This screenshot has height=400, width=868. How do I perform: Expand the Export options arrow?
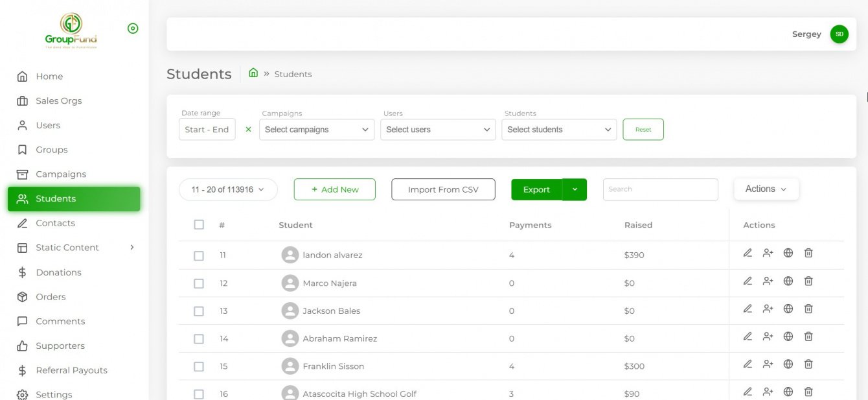575,189
